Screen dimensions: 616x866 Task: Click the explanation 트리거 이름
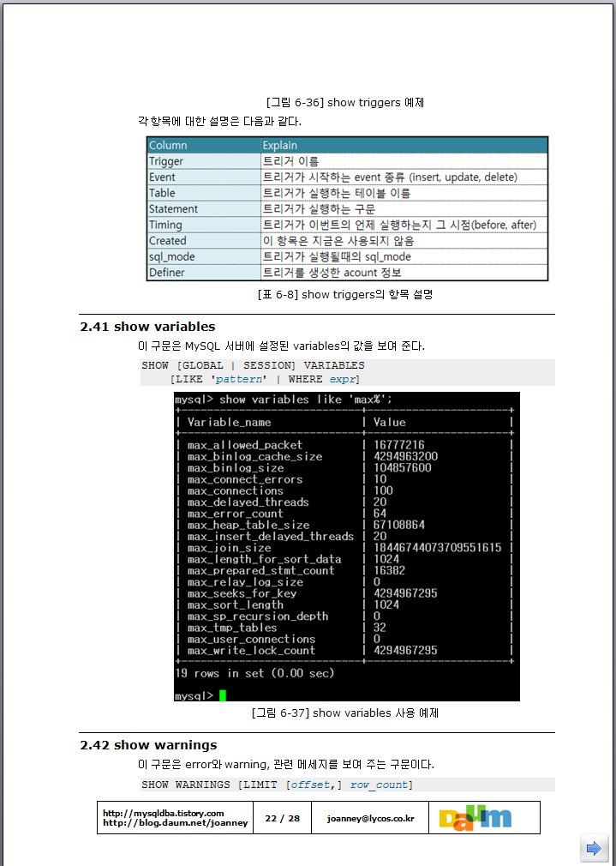click(291, 161)
